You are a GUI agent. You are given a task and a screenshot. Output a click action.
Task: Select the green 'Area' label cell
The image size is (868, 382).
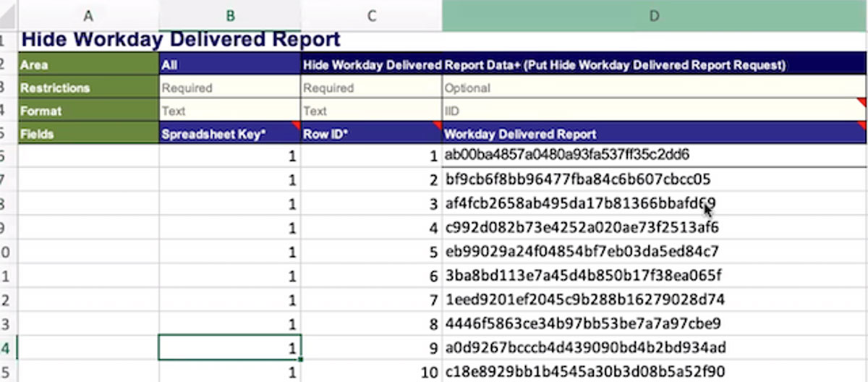click(x=88, y=64)
